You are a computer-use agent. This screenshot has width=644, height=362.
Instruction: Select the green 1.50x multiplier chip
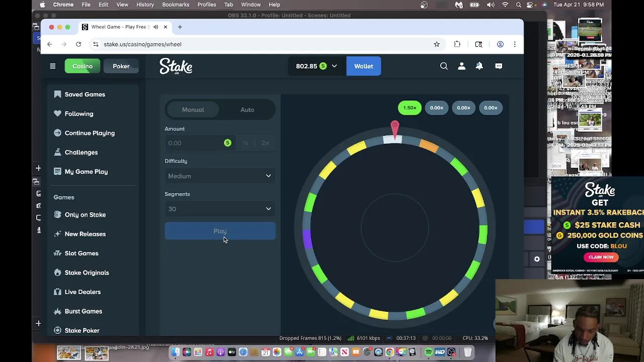point(410,108)
